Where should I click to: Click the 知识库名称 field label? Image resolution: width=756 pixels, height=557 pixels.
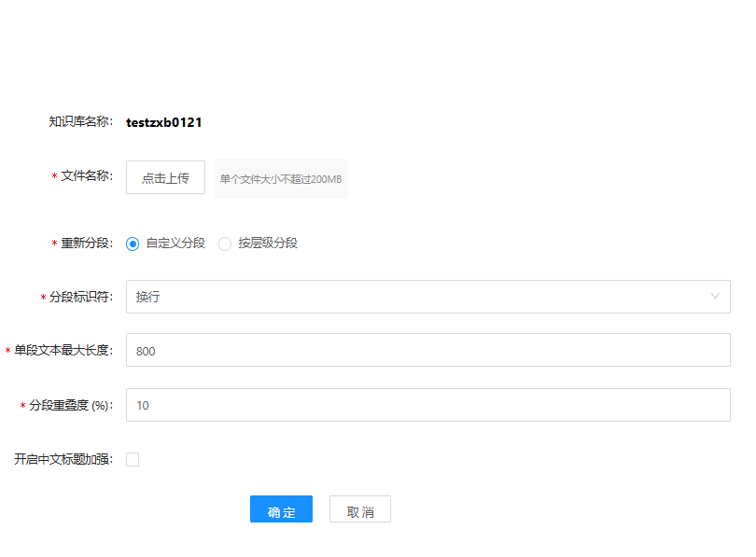[80, 122]
